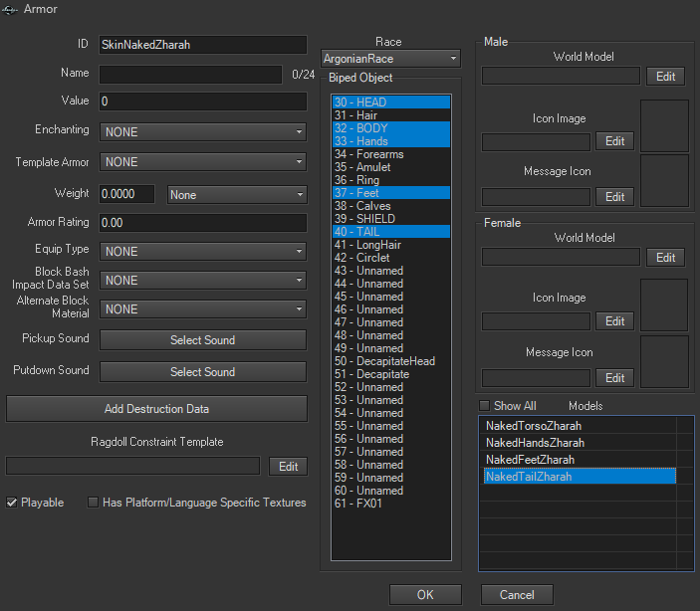The width and height of the screenshot is (700, 611).
Task: Click the Armor window title icon
Action: tap(10, 9)
